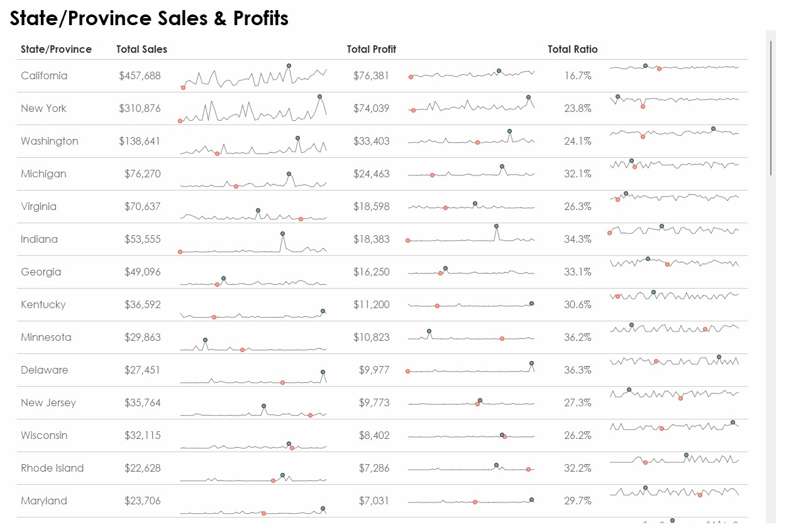Click red low marker on Wisconsin ratio sparkline
Screen dimensions: 791x532
[661, 428]
